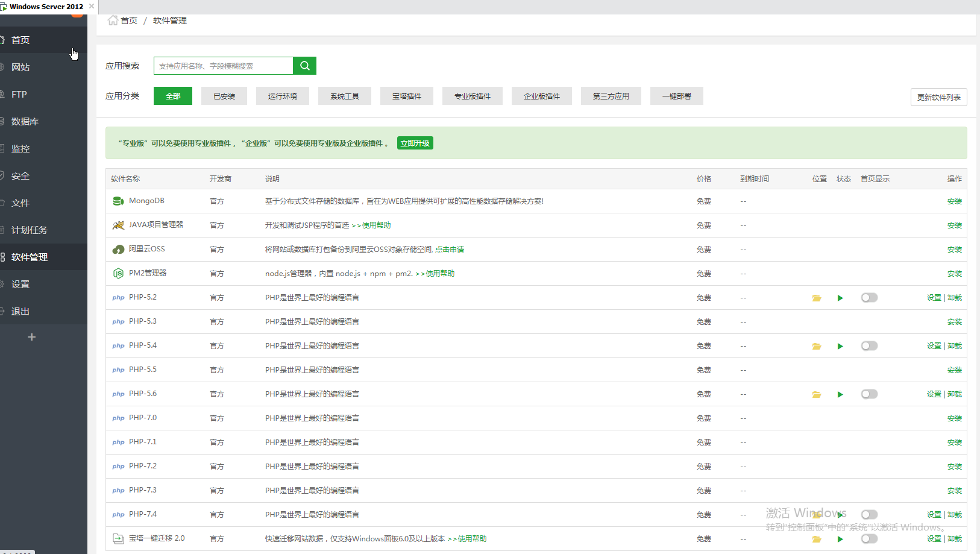Open 数据库 in the sidebar
Screen dimensions: 980x554
coord(43,121)
